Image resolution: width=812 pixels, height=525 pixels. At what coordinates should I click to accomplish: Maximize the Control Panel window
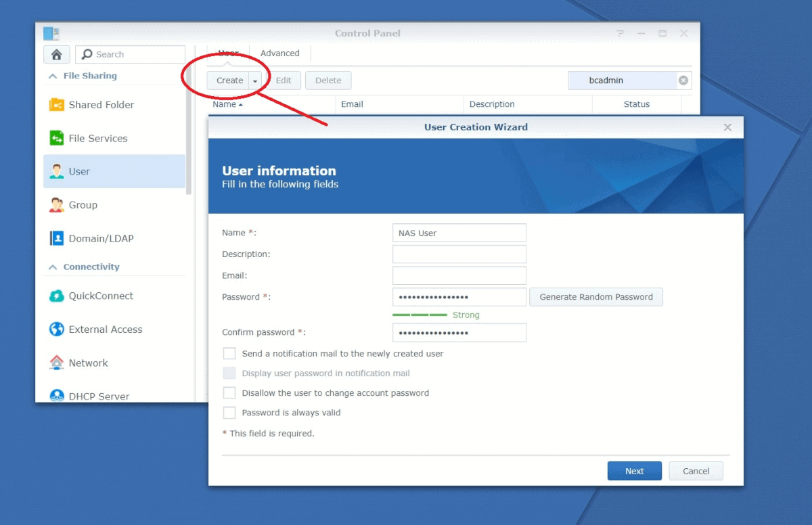pos(662,33)
